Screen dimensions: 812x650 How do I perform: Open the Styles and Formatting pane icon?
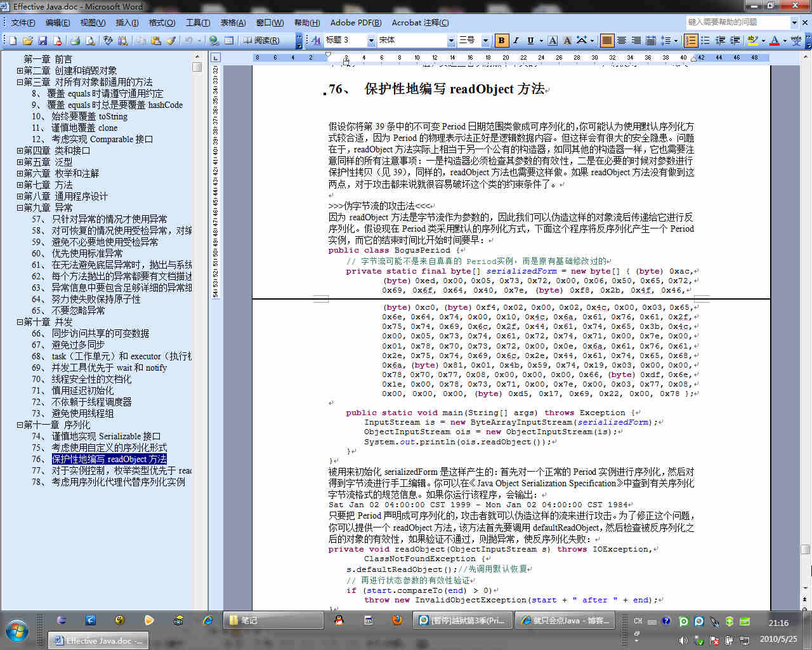point(316,41)
